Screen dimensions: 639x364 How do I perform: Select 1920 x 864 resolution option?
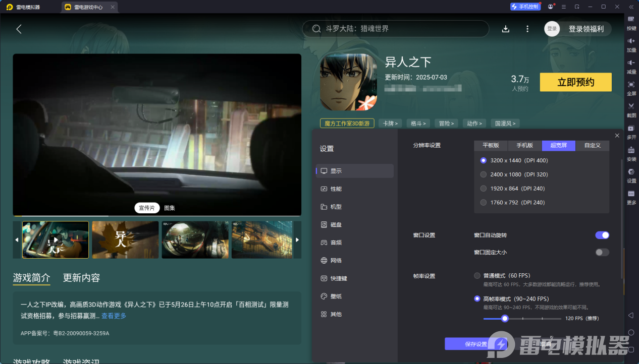tap(512, 189)
